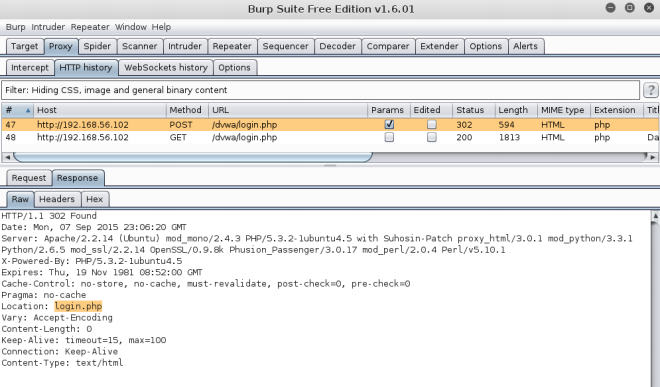Toggle the Edited checkbox in row 48
The height and width of the screenshot is (387, 660).
[x=431, y=137]
